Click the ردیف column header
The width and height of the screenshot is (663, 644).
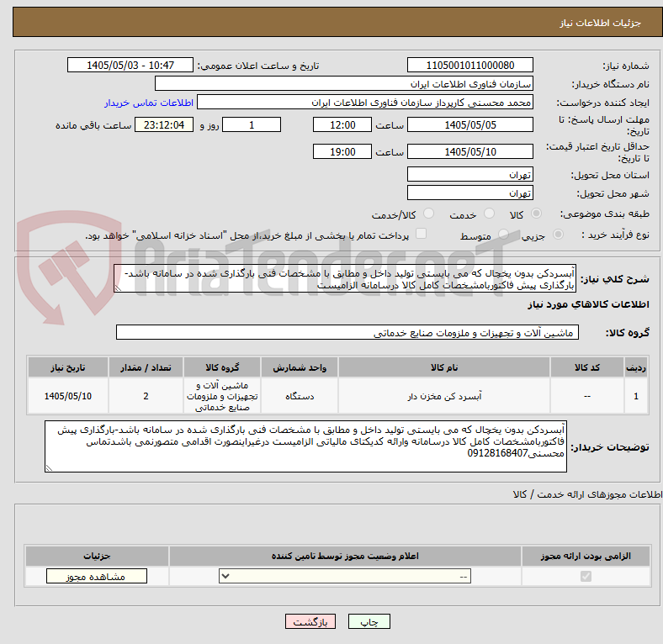[x=635, y=367]
